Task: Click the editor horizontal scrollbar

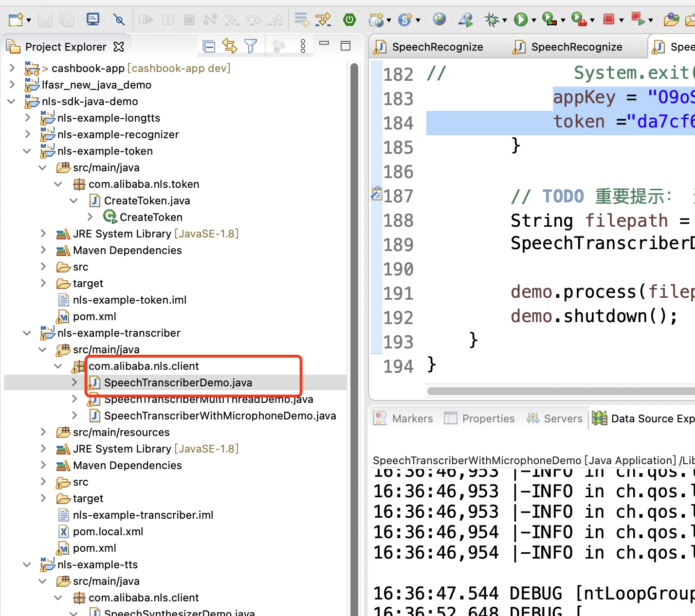Action: click(x=561, y=391)
